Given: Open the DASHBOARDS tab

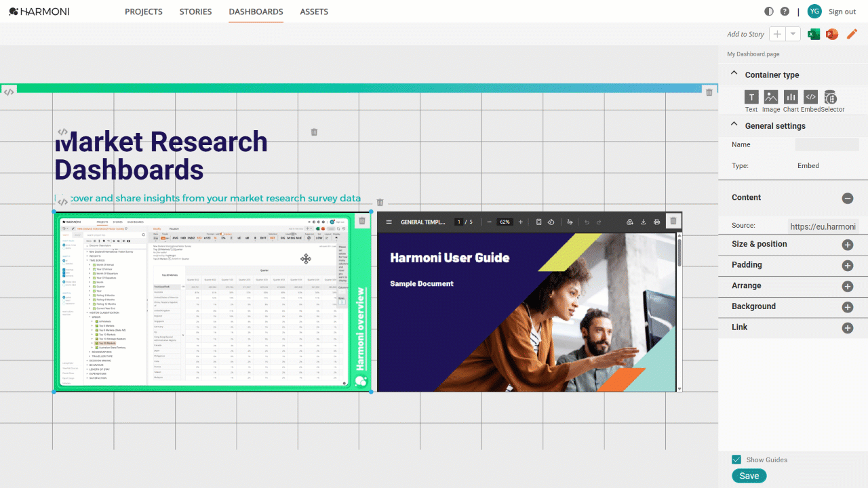Looking at the screenshot, I should 256,12.
